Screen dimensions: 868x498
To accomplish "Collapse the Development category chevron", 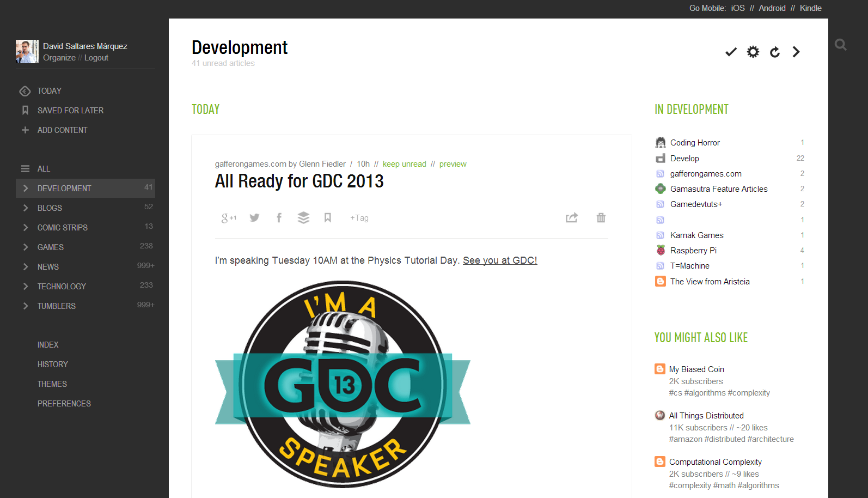I will tap(26, 189).
